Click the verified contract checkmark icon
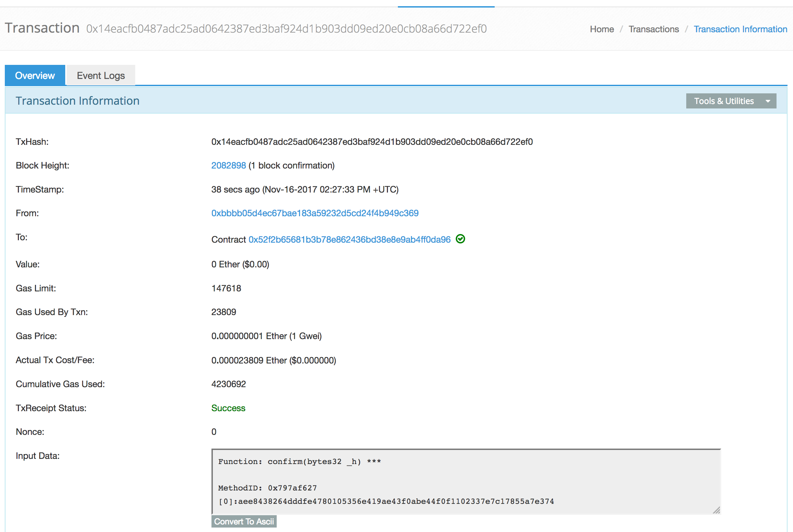 (x=460, y=239)
